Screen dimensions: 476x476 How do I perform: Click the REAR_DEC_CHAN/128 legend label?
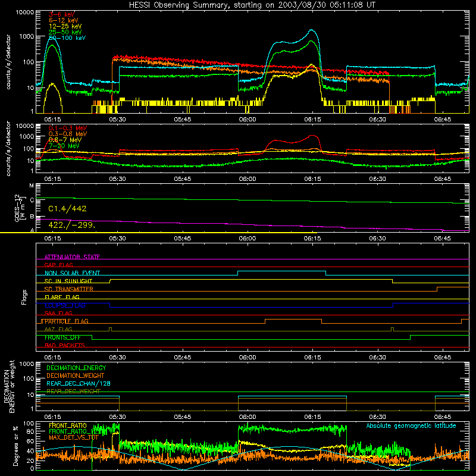point(79,383)
